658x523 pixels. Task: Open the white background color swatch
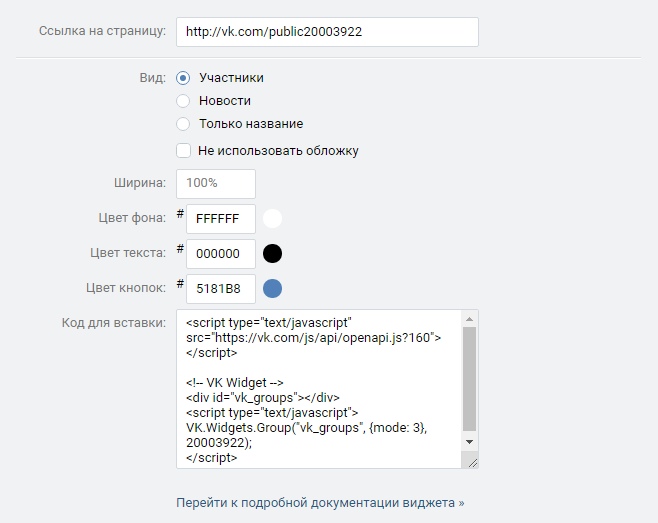(x=272, y=219)
